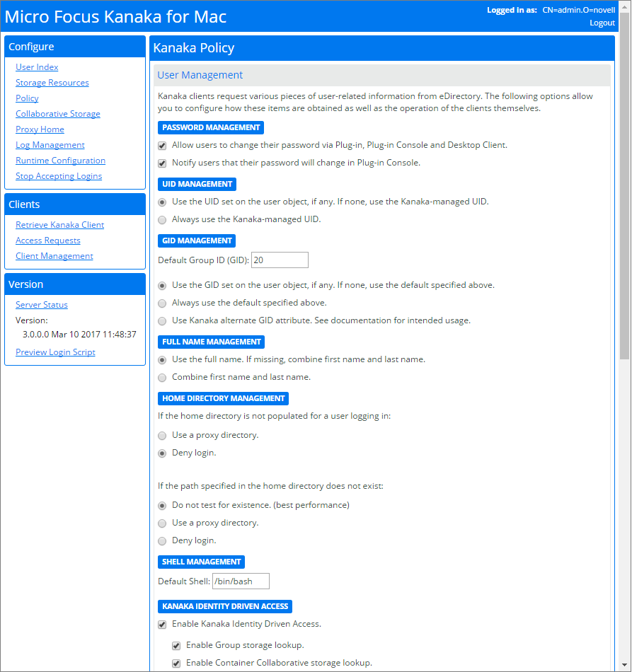The width and height of the screenshot is (632, 672).
Task: Select Deny login when home not populated
Action: coord(162,453)
